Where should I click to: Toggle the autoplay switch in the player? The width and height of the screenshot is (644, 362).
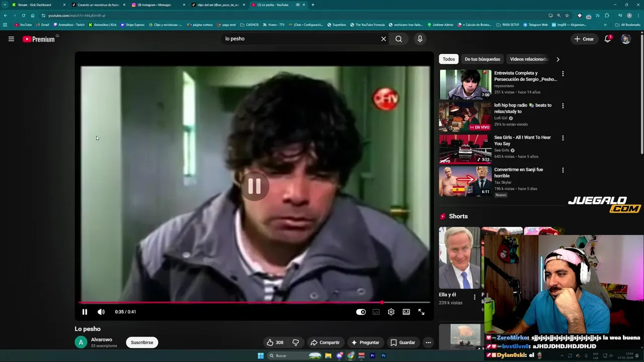click(x=361, y=312)
